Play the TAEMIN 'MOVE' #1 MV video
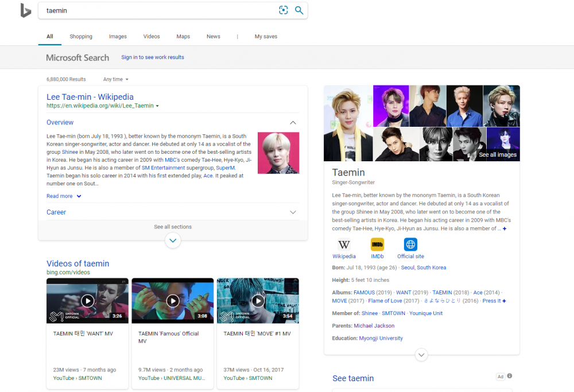Screen dimensions: 574x392 coord(258,301)
